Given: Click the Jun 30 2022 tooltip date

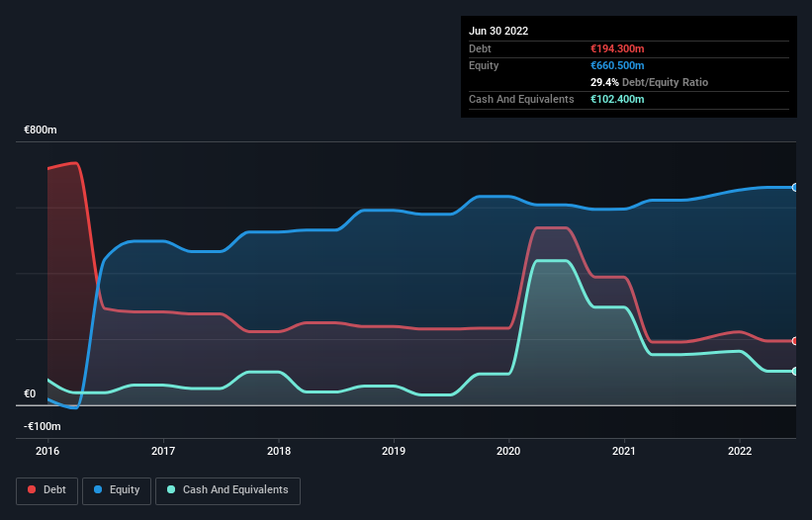Looking at the screenshot, I should [x=498, y=31].
